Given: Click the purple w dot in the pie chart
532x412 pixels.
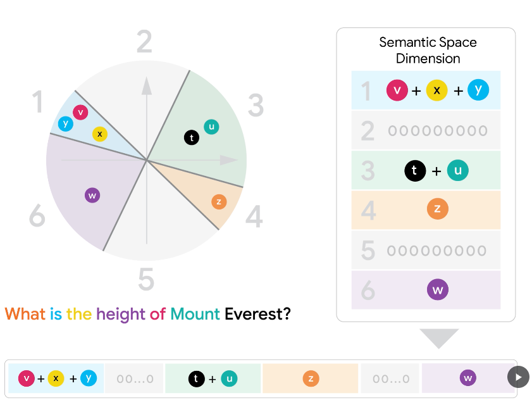Looking at the screenshot, I should (92, 195).
